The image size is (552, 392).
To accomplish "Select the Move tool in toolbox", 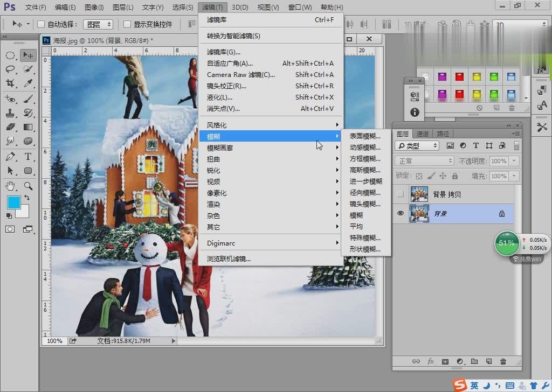I will [28, 55].
